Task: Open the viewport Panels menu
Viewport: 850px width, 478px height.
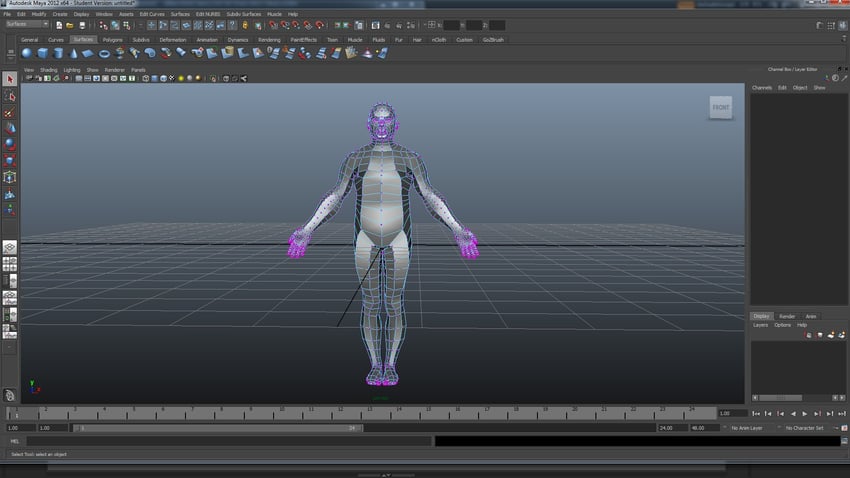Action: (x=138, y=70)
